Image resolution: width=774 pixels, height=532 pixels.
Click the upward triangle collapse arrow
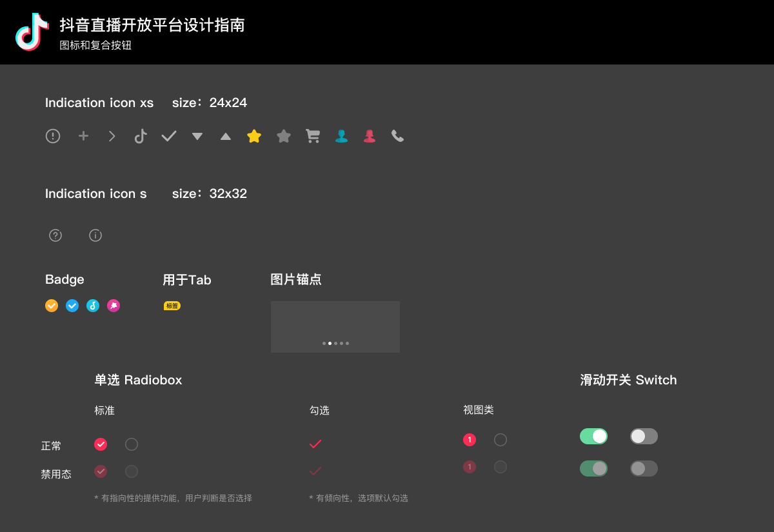coord(226,136)
